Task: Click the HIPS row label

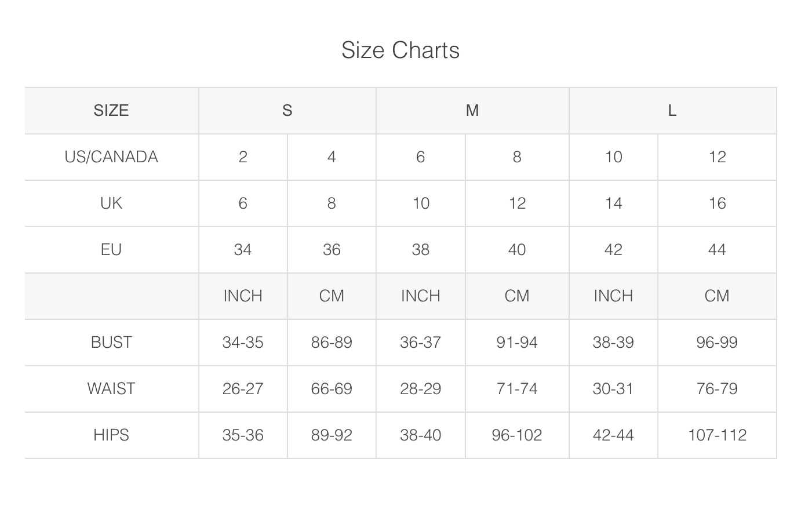Action: click(111, 435)
